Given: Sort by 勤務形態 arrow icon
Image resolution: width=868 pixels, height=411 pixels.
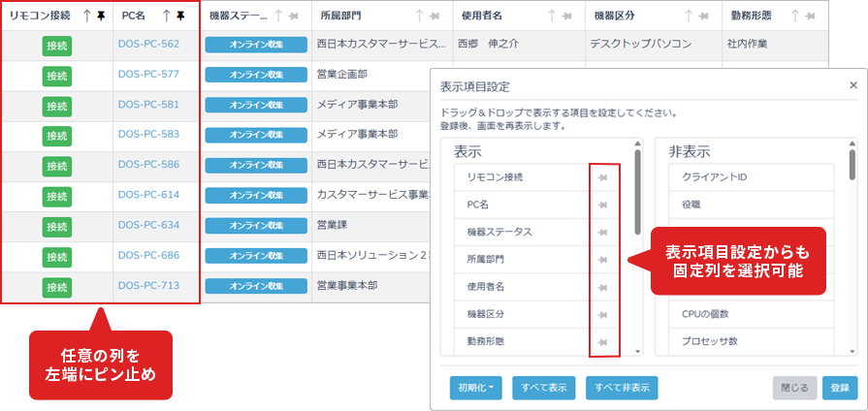Looking at the screenshot, I should click(795, 16).
